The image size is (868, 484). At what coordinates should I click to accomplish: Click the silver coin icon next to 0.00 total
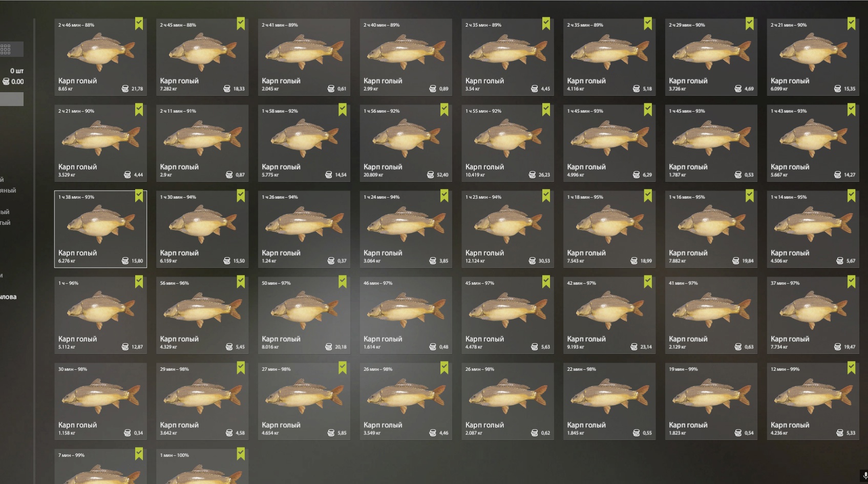[6, 81]
